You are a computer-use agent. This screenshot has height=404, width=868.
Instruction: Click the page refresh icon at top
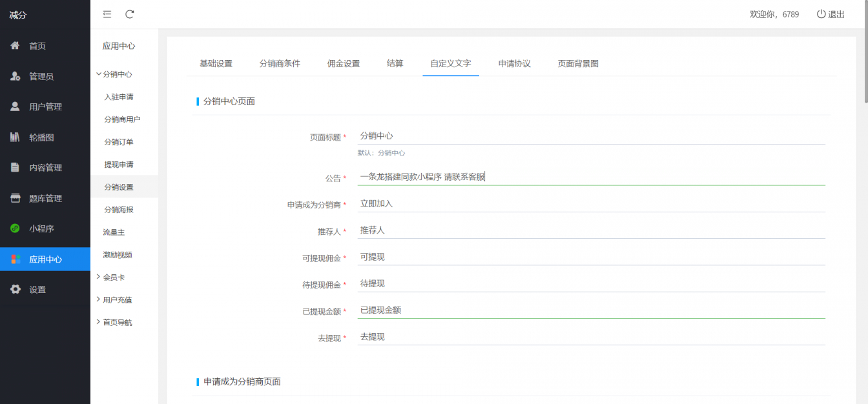tap(130, 14)
